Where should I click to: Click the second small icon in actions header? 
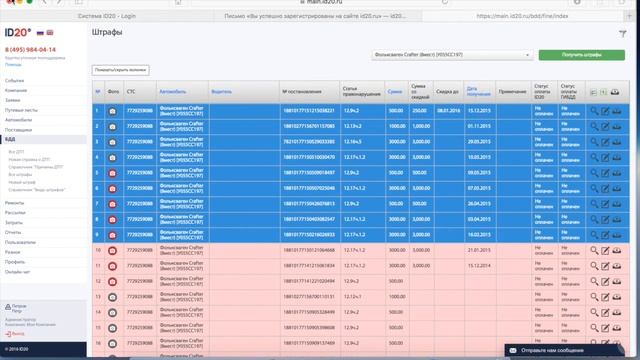(603, 92)
